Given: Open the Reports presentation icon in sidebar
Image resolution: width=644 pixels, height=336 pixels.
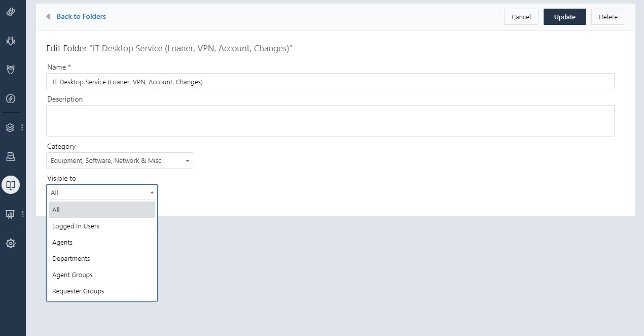Looking at the screenshot, I should (11, 214).
